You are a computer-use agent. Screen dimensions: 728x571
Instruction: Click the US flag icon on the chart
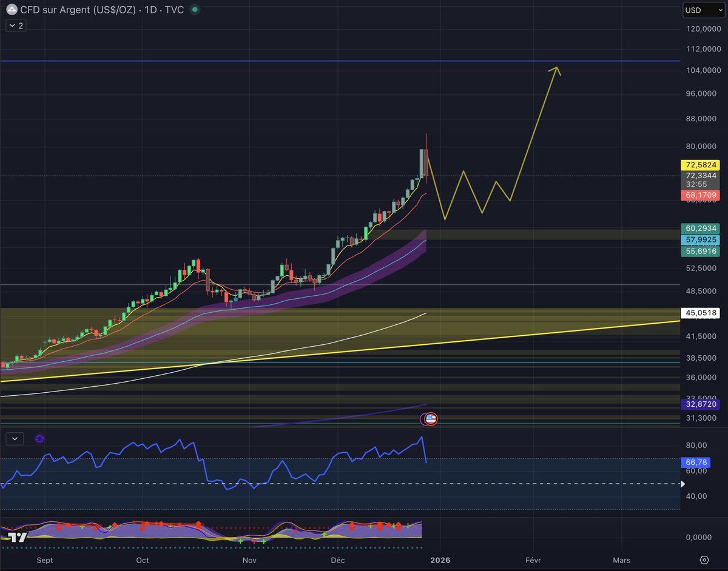tap(430, 418)
